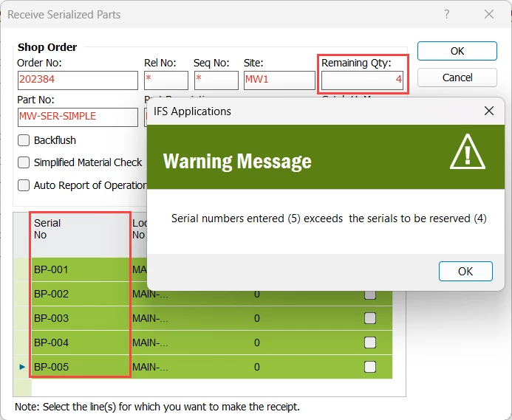Open the help question mark in title bar
This screenshot has width=512, height=420.
tap(446, 14)
